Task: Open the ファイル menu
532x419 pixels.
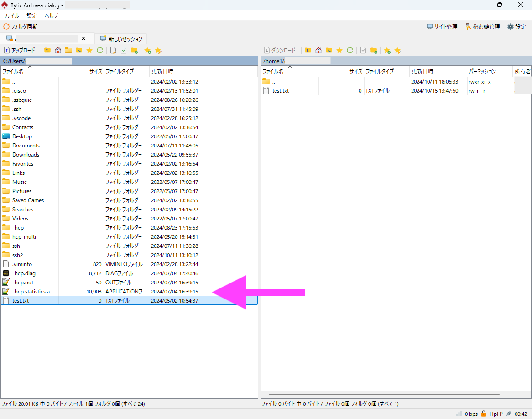Action: coord(11,16)
